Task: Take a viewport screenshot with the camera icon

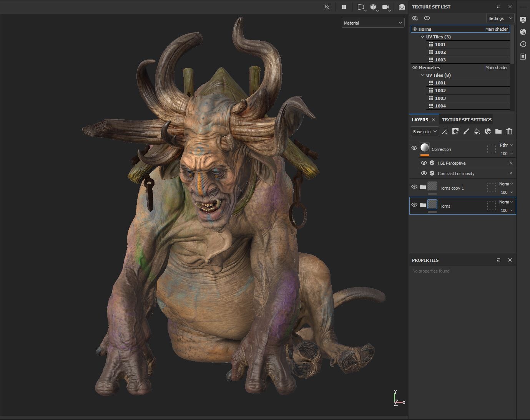Action: pos(402,7)
